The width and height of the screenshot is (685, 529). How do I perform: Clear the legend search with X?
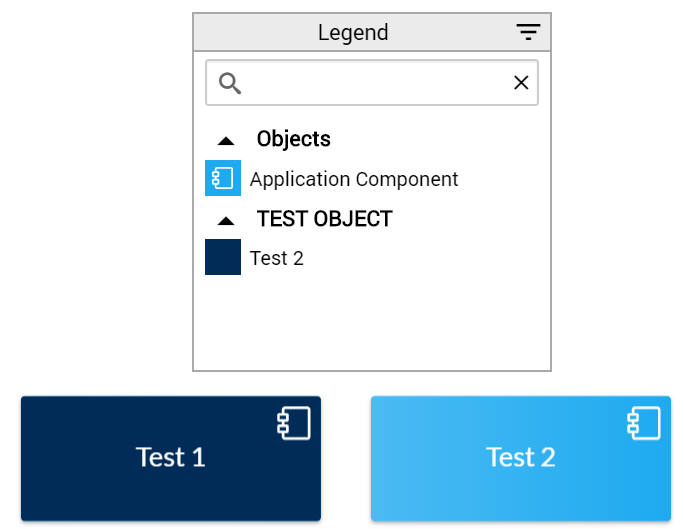click(521, 83)
